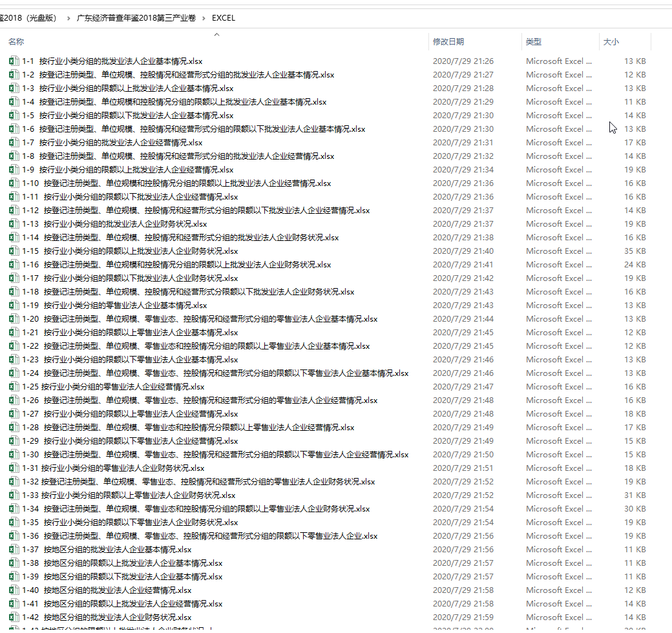Screen dimensions: 672x633
Task: Select file 1-20 零售业法人企业基本情况
Action: point(200,318)
